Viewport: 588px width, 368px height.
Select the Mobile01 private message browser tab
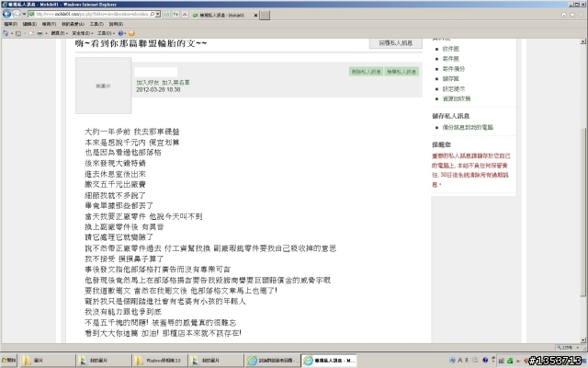click(223, 15)
